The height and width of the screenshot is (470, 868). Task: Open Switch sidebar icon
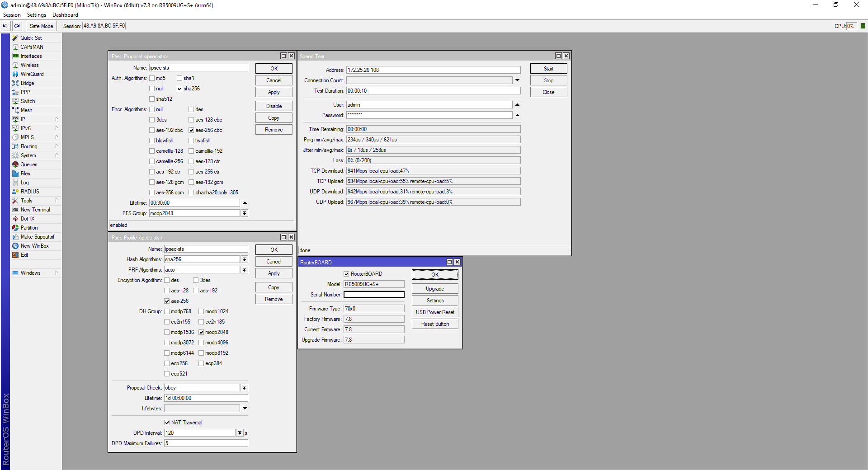point(15,101)
